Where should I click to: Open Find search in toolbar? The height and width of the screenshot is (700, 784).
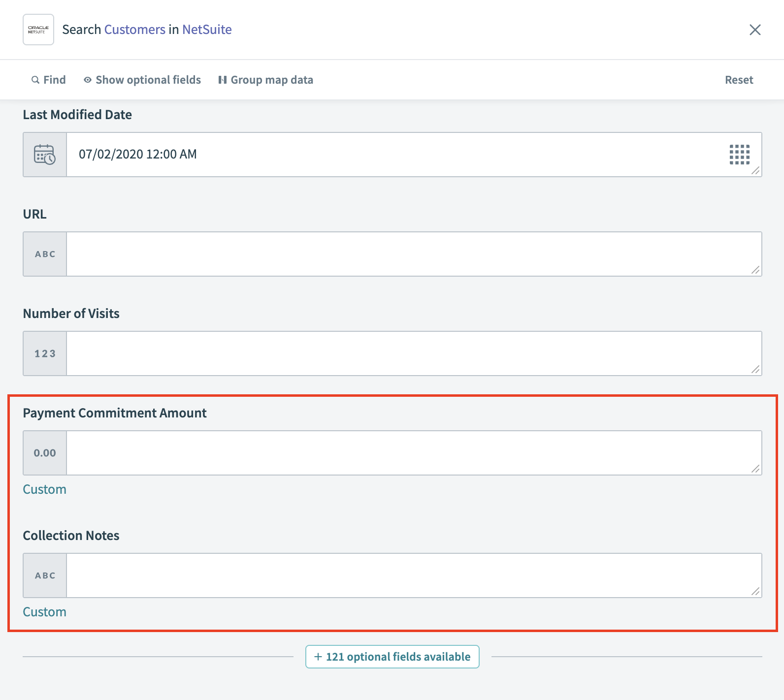pos(48,80)
